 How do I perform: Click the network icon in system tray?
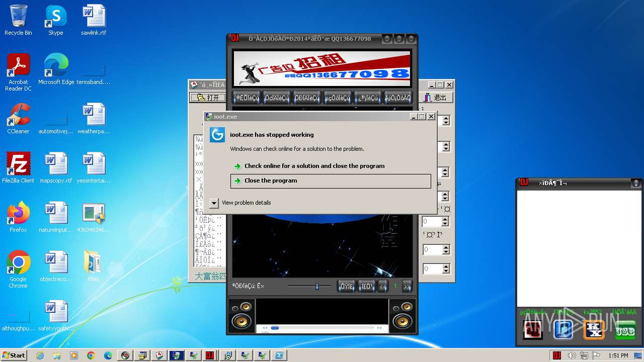coord(584,355)
